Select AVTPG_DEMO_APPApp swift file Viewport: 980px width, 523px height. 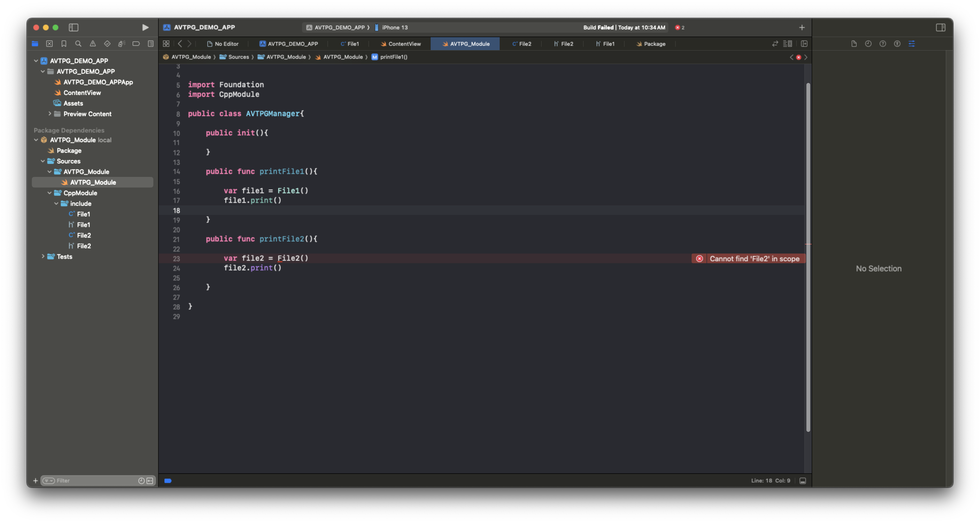click(x=94, y=82)
